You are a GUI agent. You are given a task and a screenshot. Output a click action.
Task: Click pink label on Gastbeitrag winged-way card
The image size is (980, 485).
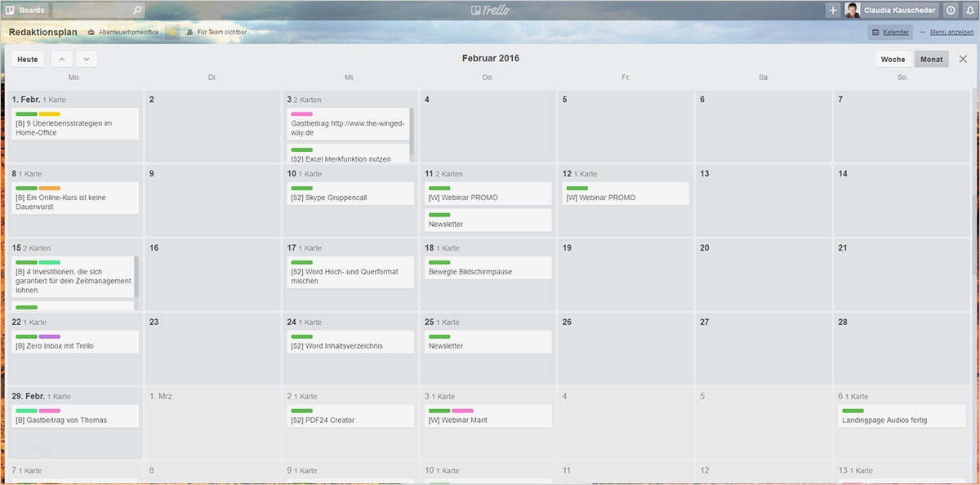point(302,113)
